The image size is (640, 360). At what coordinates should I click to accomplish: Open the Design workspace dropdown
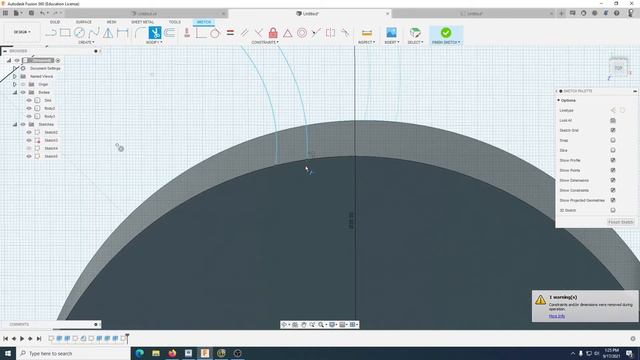click(22, 32)
